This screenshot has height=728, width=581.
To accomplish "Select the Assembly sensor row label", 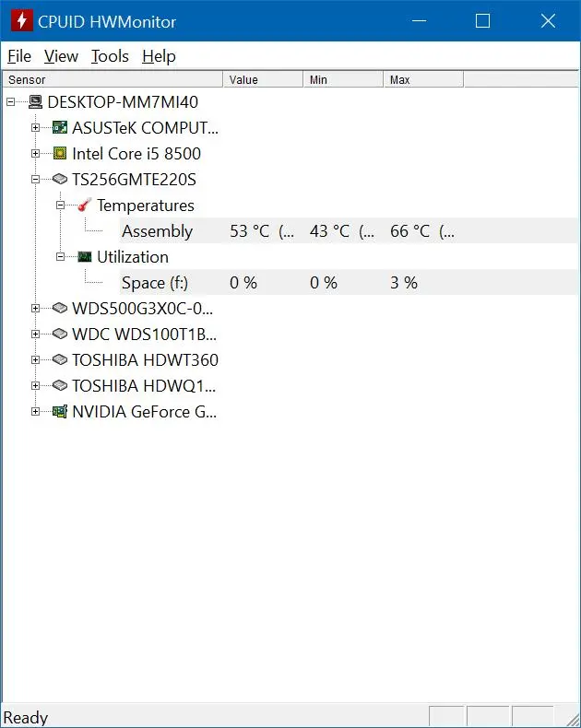I will point(157,230).
